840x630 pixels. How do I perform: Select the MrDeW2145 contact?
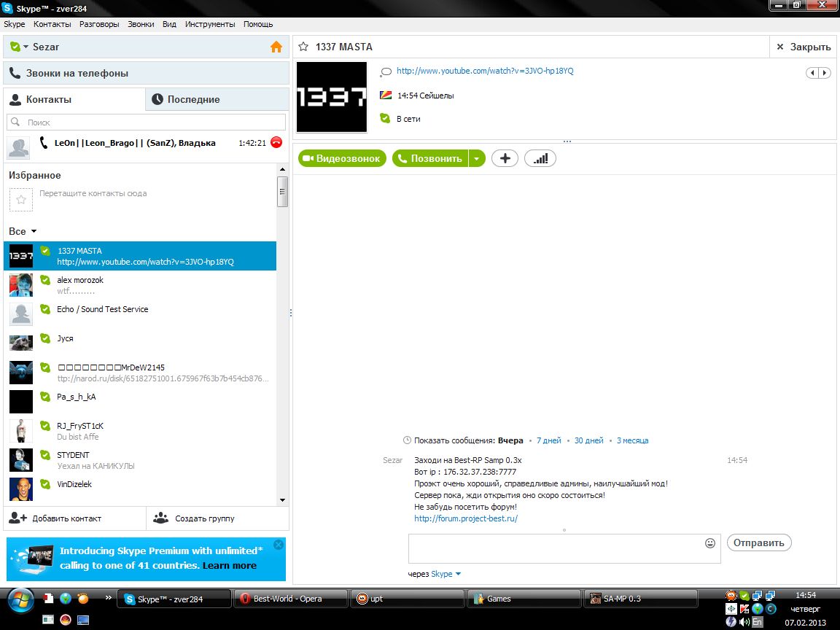140,373
